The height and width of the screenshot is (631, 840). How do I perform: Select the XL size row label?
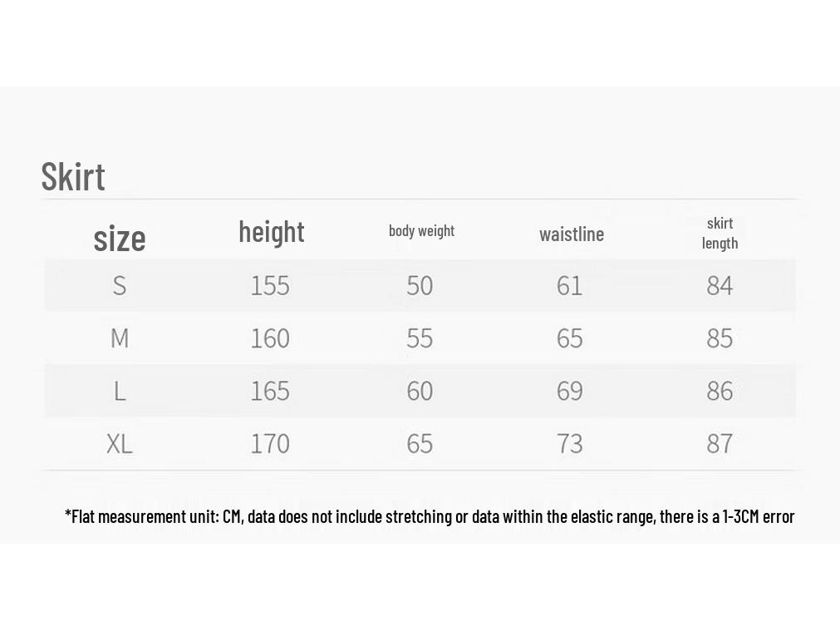(x=120, y=443)
